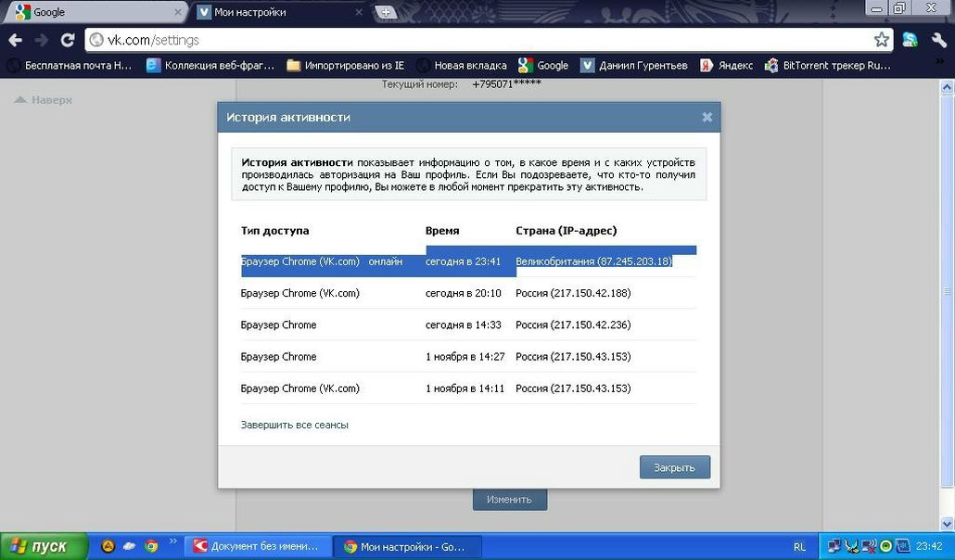The height and width of the screenshot is (560, 955).
Task: Open the Chrome wrench settings menu
Action: click(938, 40)
